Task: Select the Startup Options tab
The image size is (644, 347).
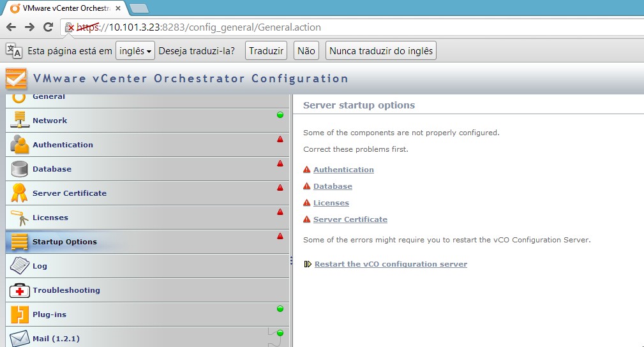Action: pyautogui.click(x=64, y=242)
